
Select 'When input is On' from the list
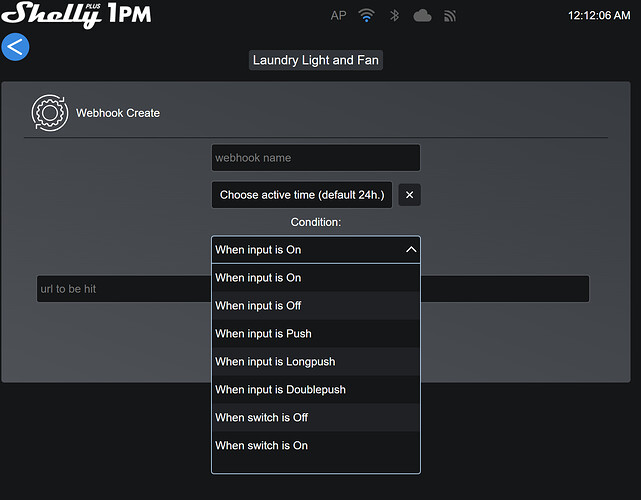pos(316,278)
